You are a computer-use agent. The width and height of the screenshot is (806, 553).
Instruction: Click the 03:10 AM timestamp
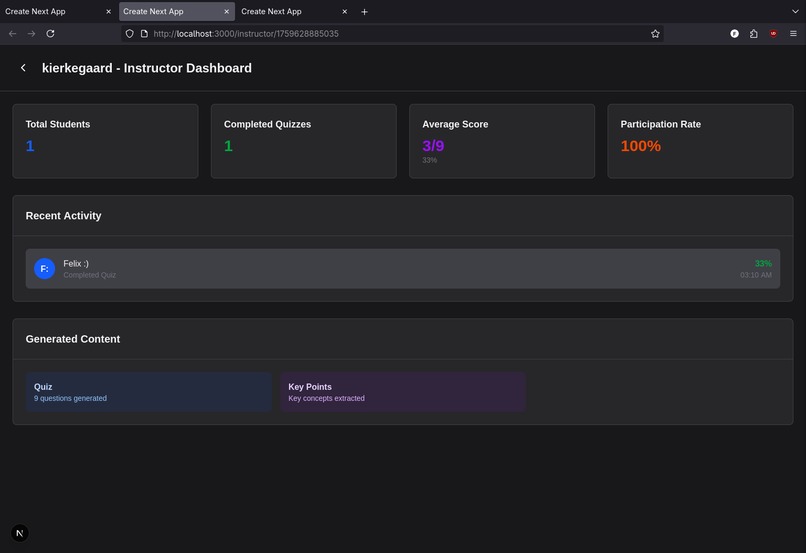click(756, 275)
